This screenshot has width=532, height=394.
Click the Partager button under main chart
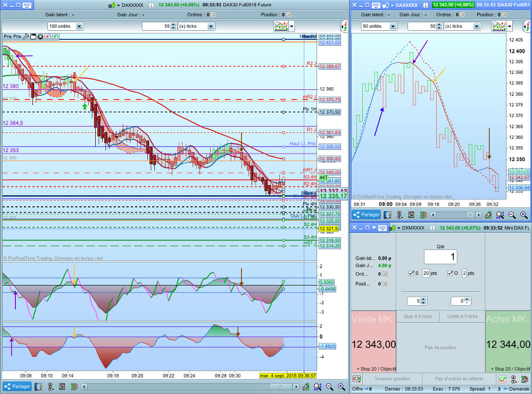(x=17, y=387)
